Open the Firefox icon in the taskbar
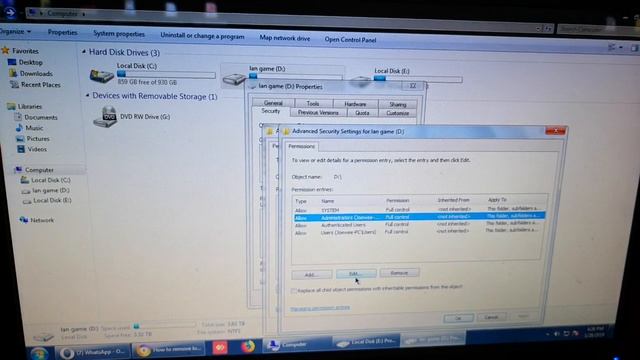 (x=248, y=347)
